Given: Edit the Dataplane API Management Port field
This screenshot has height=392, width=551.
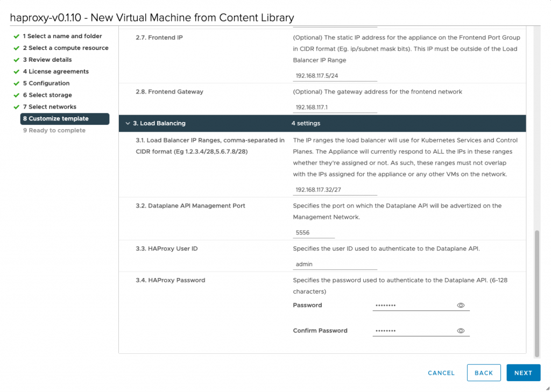Looking at the screenshot, I should point(314,233).
